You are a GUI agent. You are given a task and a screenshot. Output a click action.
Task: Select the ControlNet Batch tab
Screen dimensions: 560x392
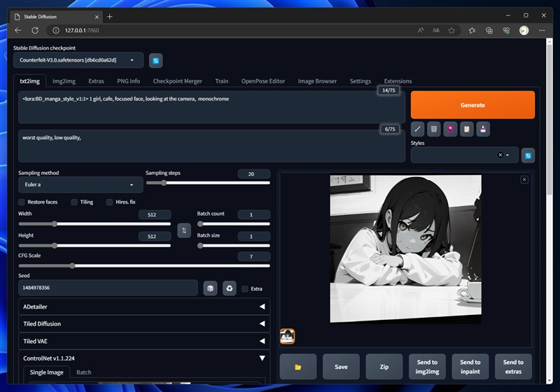pos(84,372)
